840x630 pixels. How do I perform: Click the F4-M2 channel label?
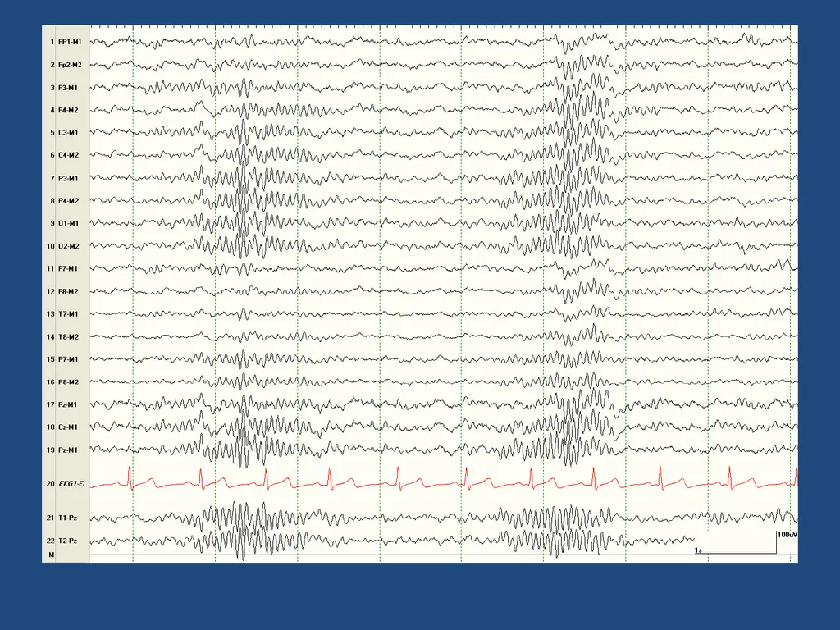(x=69, y=110)
